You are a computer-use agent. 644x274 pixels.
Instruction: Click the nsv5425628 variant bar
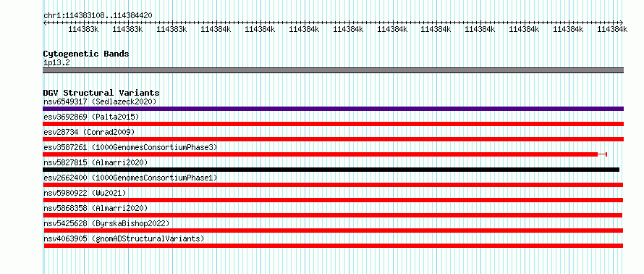[333, 231]
